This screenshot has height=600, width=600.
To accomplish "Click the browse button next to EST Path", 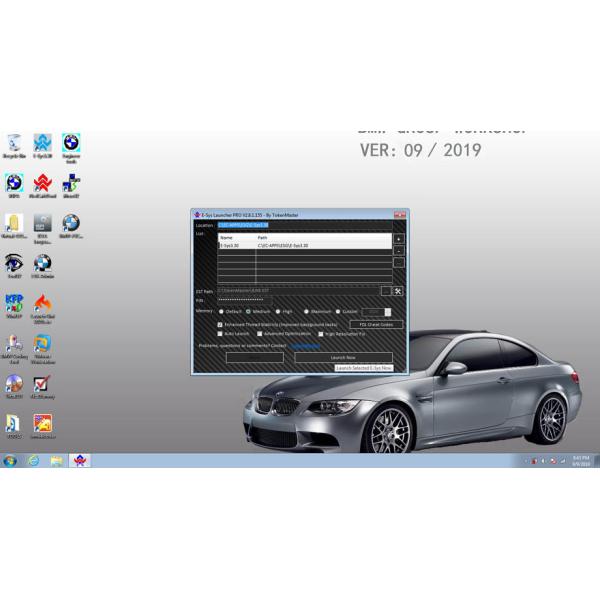I will click(x=386, y=291).
